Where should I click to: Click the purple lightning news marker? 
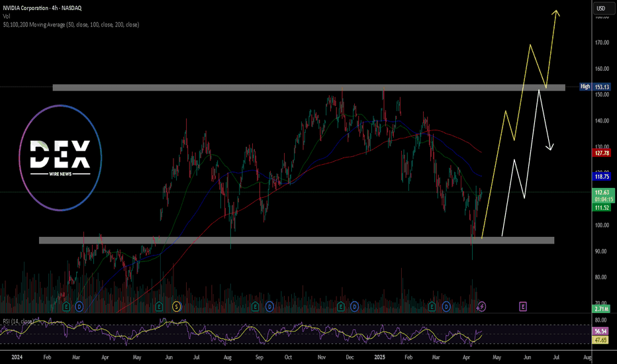[x=482, y=306]
